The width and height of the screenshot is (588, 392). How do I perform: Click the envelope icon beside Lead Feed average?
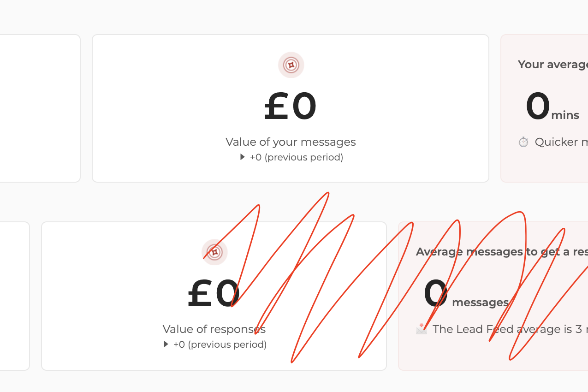pyautogui.click(x=421, y=329)
